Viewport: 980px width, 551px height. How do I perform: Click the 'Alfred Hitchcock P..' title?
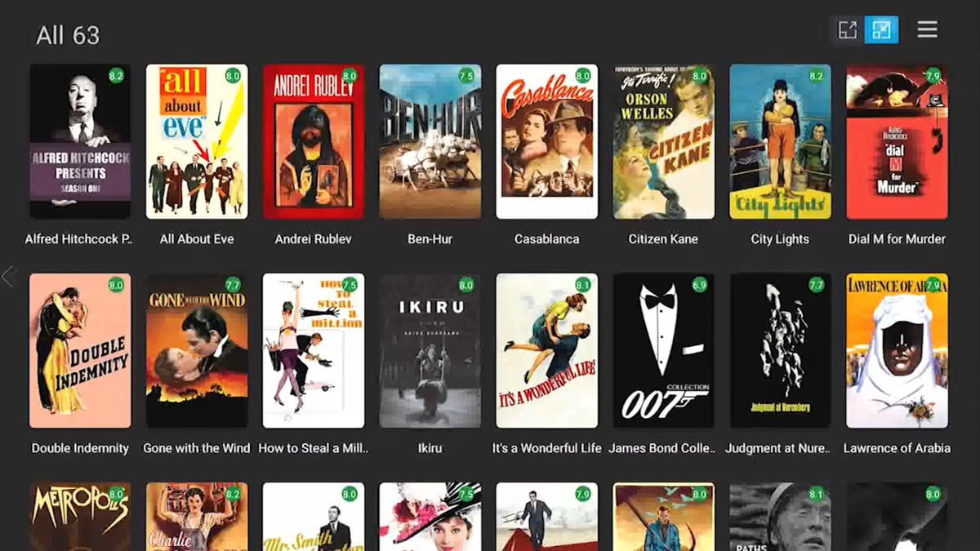pos(79,239)
